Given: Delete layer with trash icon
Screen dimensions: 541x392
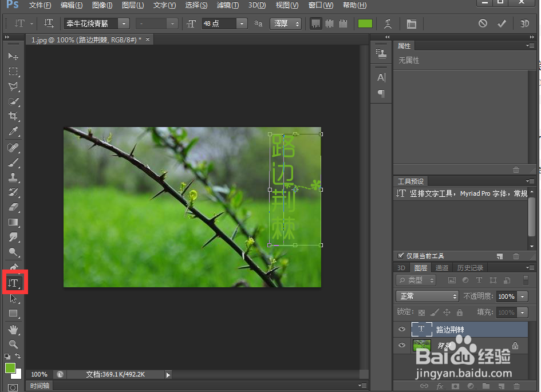Looking at the screenshot, I should click(516, 386).
